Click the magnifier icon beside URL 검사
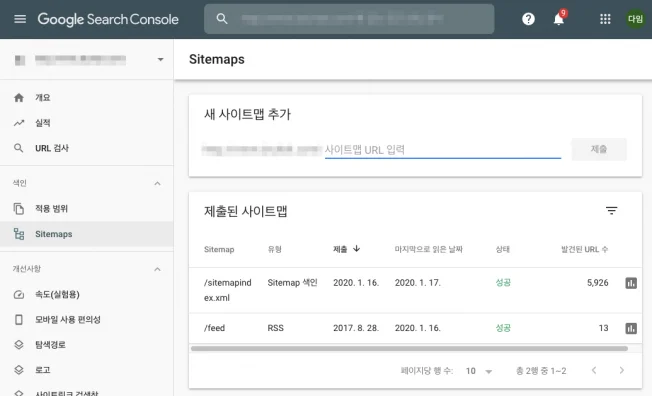This screenshot has width=652, height=396. click(19, 148)
